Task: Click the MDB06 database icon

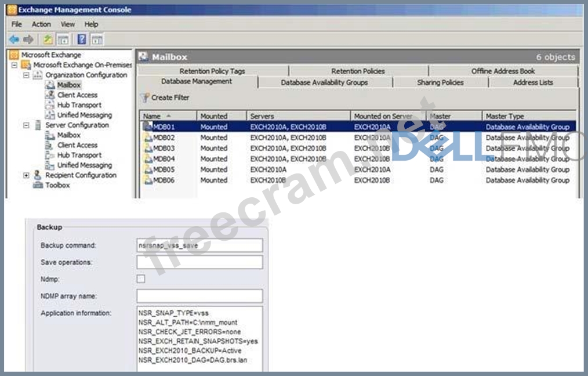Action: (x=148, y=180)
